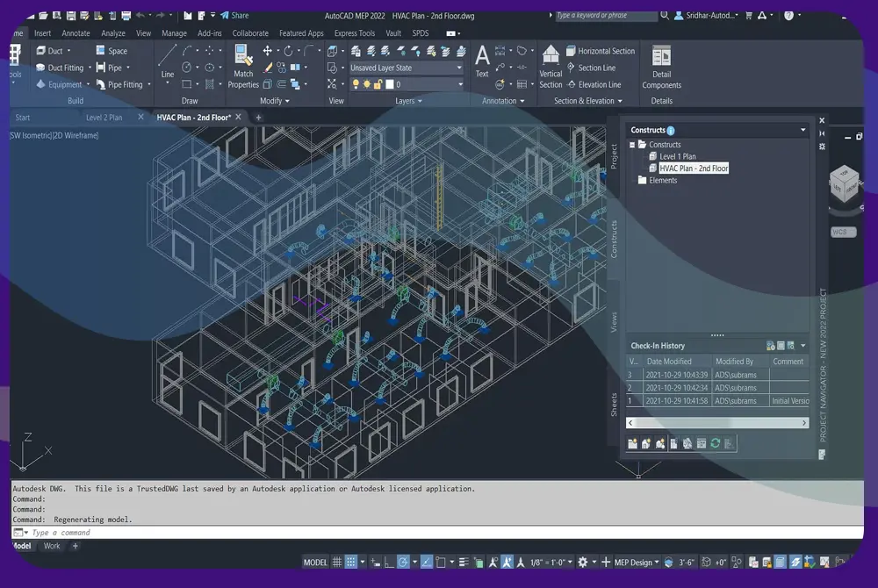Image resolution: width=878 pixels, height=588 pixels.
Task: Toggle snap mode in status bar
Action: (350, 563)
